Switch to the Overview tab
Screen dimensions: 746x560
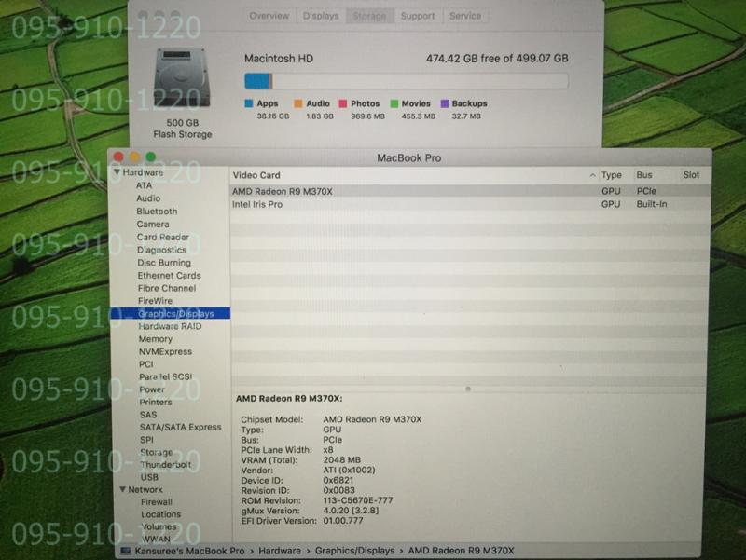[x=269, y=16]
